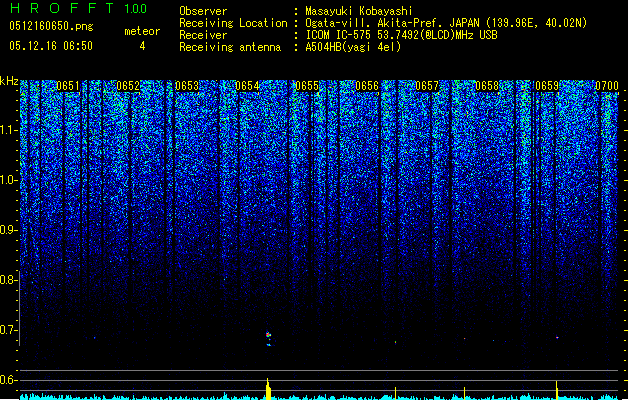Click the small red echo dot below 0659
Viewport: 629px width, 400px height.
pyautogui.click(x=557, y=337)
